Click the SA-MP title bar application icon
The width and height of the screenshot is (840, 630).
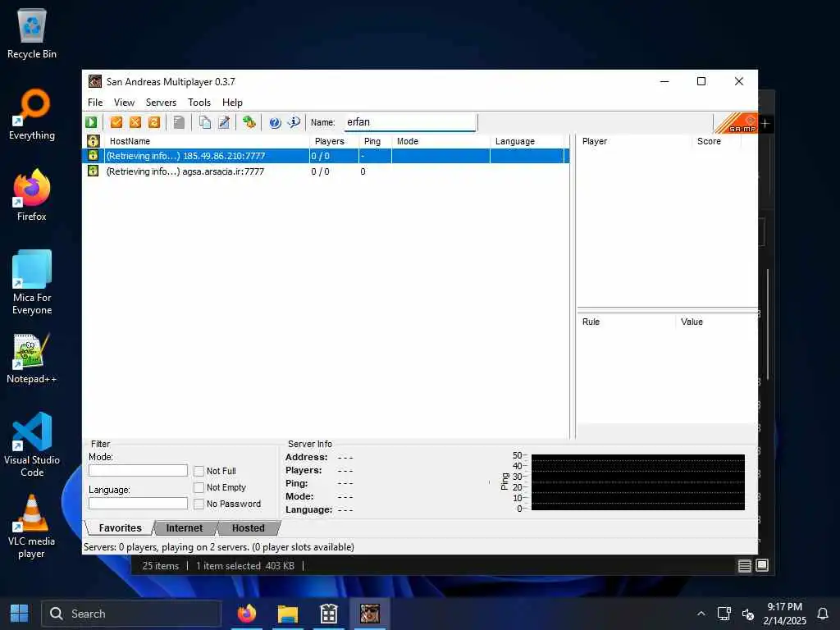click(95, 81)
